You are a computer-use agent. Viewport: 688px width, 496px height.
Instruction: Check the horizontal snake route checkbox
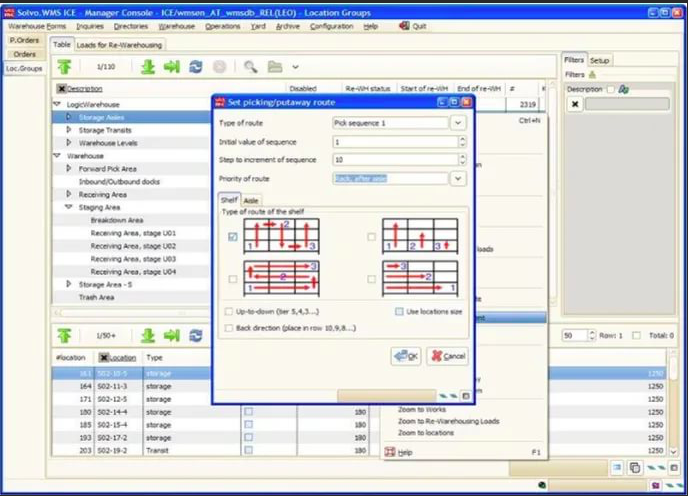click(233, 279)
